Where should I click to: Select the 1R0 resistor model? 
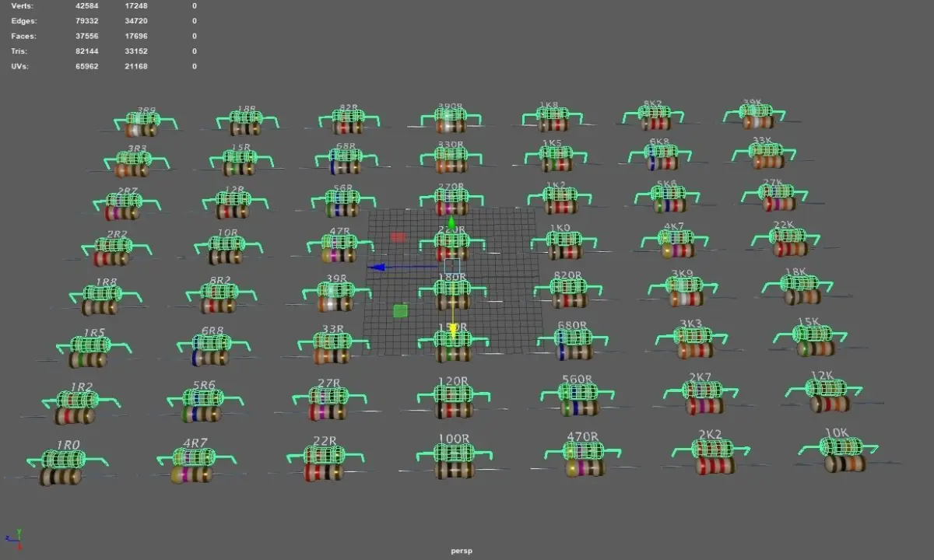[x=62, y=467]
